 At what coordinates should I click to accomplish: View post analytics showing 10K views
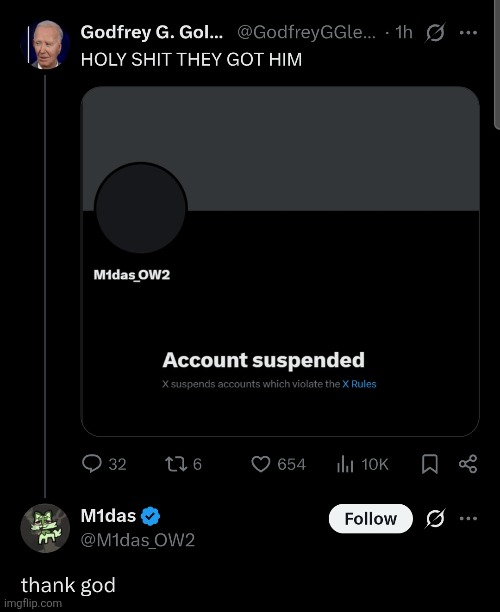point(362,464)
